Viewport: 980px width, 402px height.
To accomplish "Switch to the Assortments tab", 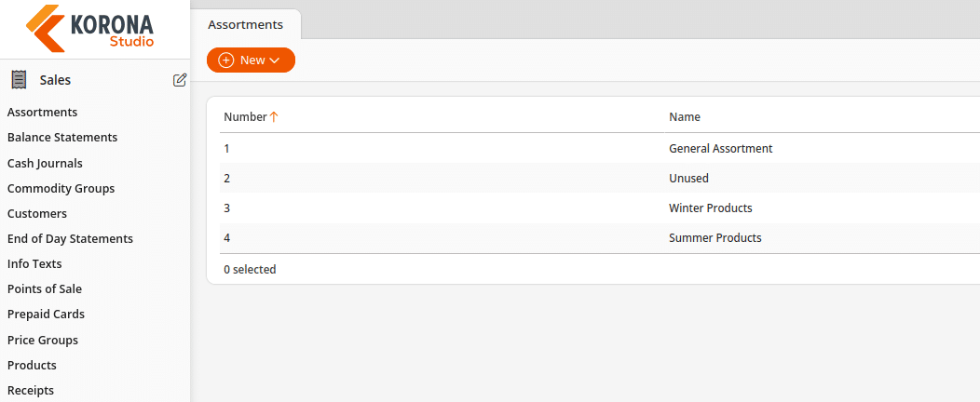I will tap(246, 25).
